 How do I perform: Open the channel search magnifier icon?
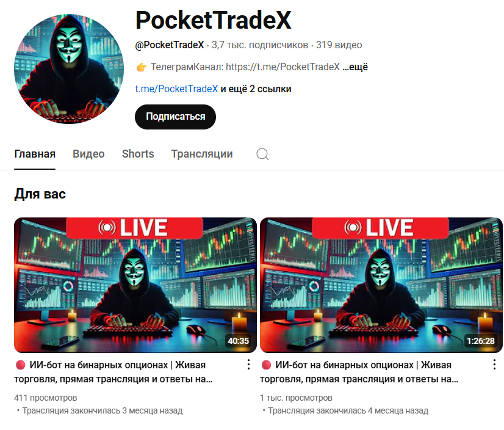(x=262, y=154)
